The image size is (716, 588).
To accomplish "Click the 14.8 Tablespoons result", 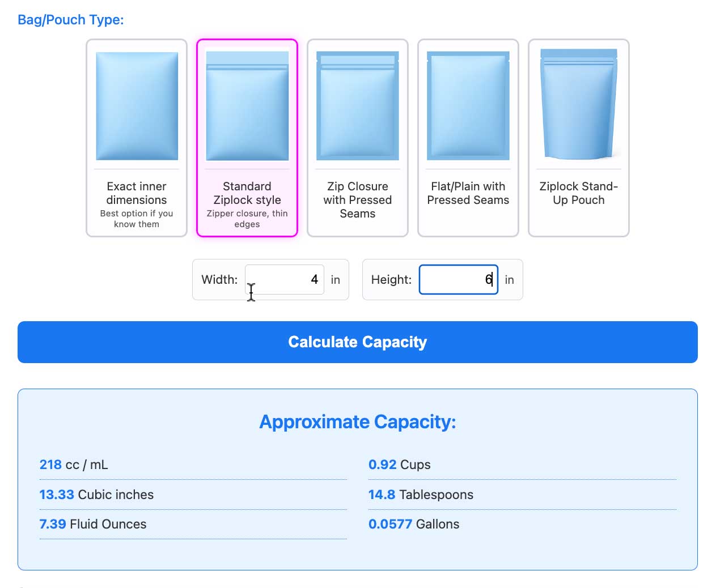I will tap(421, 495).
